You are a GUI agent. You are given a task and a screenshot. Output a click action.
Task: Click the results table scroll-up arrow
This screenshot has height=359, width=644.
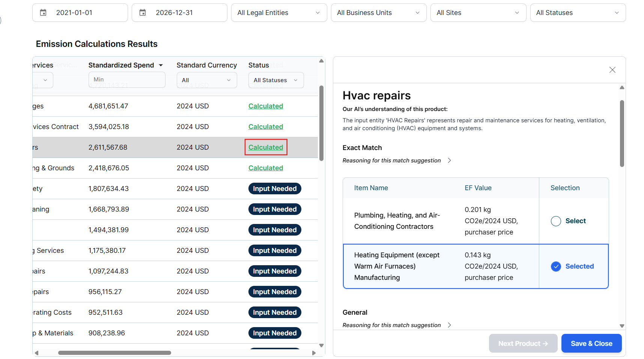pos(321,61)
